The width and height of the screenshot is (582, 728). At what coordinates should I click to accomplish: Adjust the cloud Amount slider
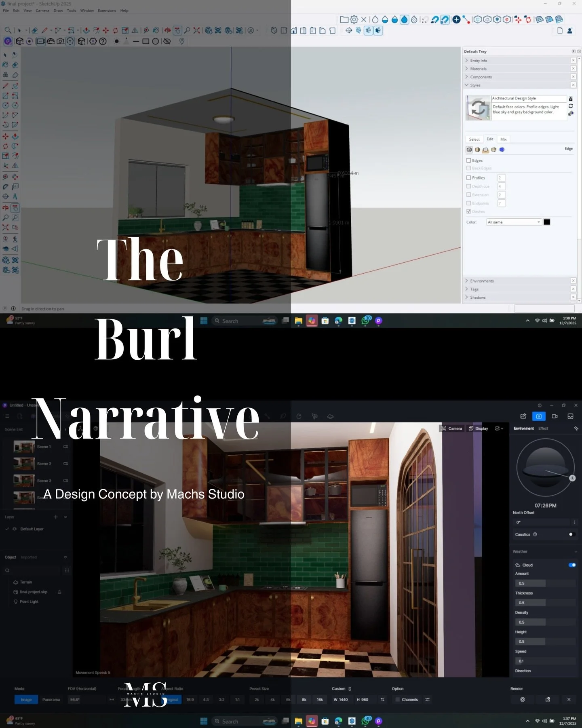(x=545, y=583)
